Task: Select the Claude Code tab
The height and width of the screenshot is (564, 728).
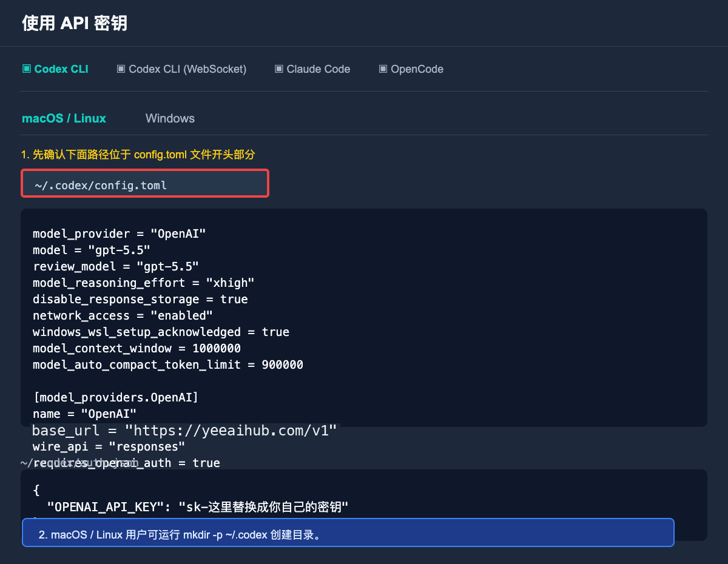Action: coord(312,69)
